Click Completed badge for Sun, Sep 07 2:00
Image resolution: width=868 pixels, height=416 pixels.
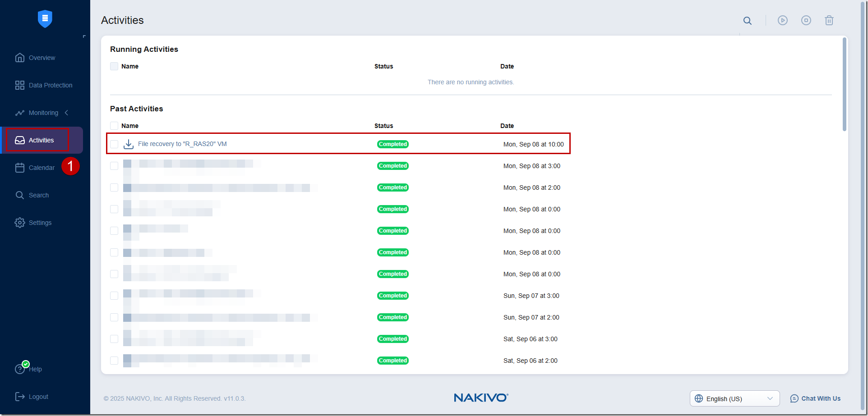pos(393,317)
